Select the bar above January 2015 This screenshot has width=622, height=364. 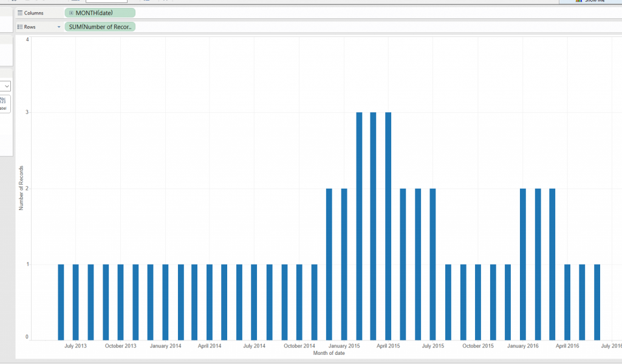[x=344, y=264]
